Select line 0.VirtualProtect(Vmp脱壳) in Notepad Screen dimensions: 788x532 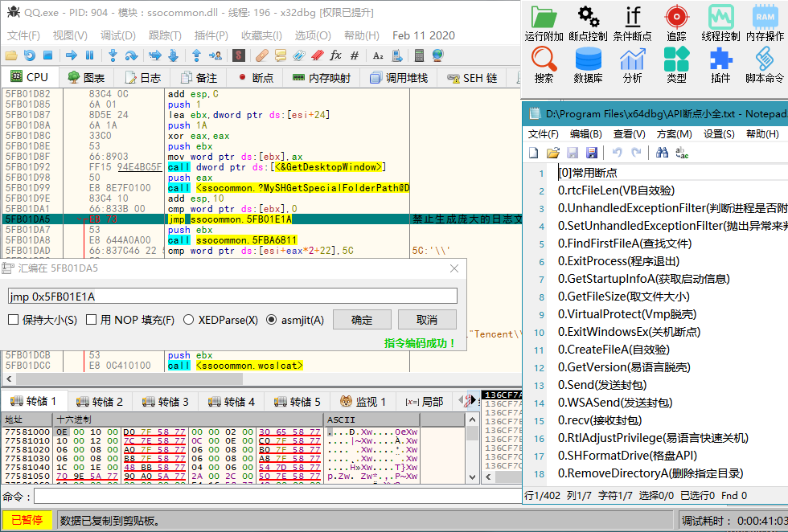tap(627, 314)
